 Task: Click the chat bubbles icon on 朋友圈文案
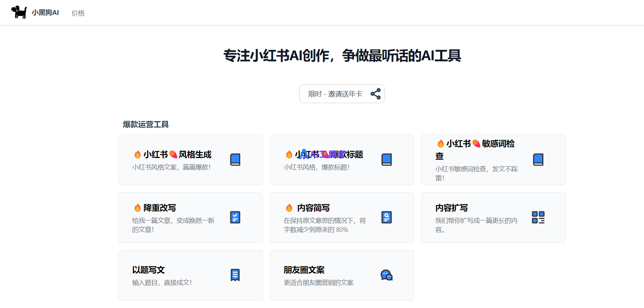point(387,275)
